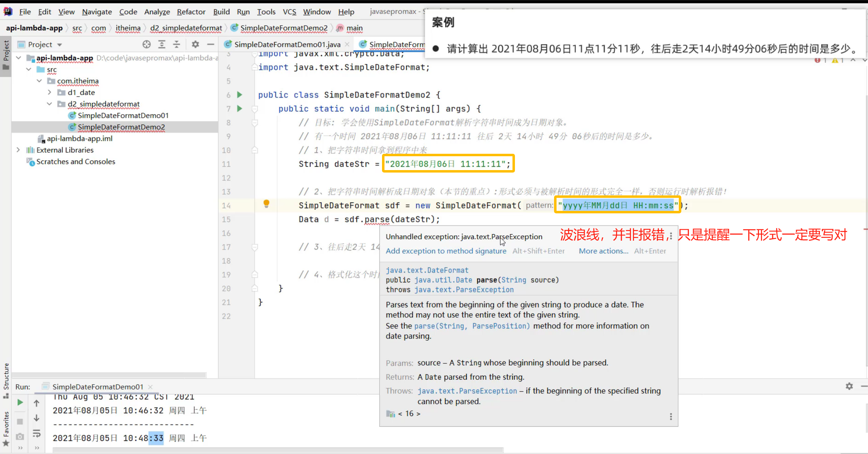Open Project panel settings gear
This screenshot has height=454, width=868.
tap(195, 44)
